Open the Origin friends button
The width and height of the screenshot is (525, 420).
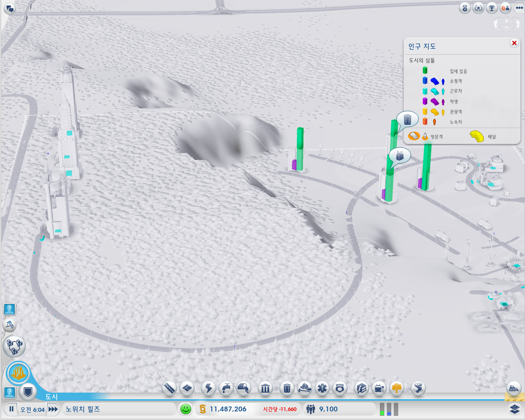505,8
